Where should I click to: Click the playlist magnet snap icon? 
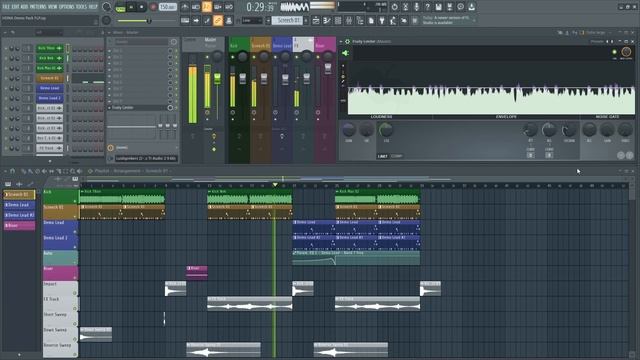click(13, 171)
